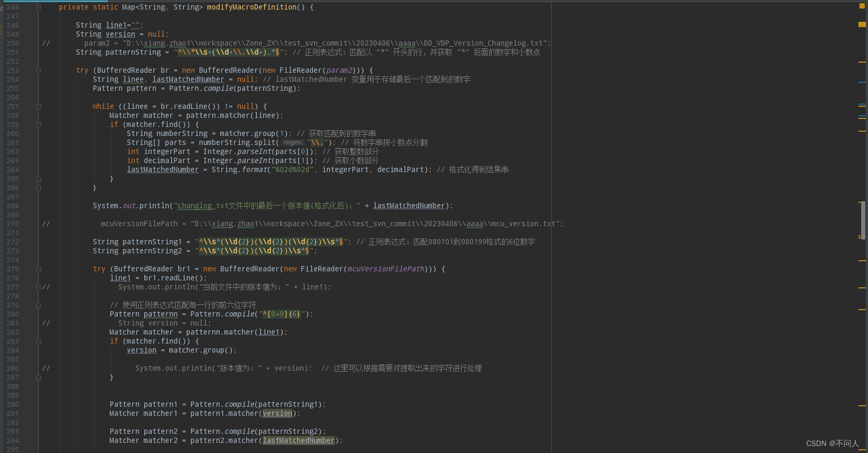Click line number 251 in the gutter
868x453 pixels.
click(13, 53)
